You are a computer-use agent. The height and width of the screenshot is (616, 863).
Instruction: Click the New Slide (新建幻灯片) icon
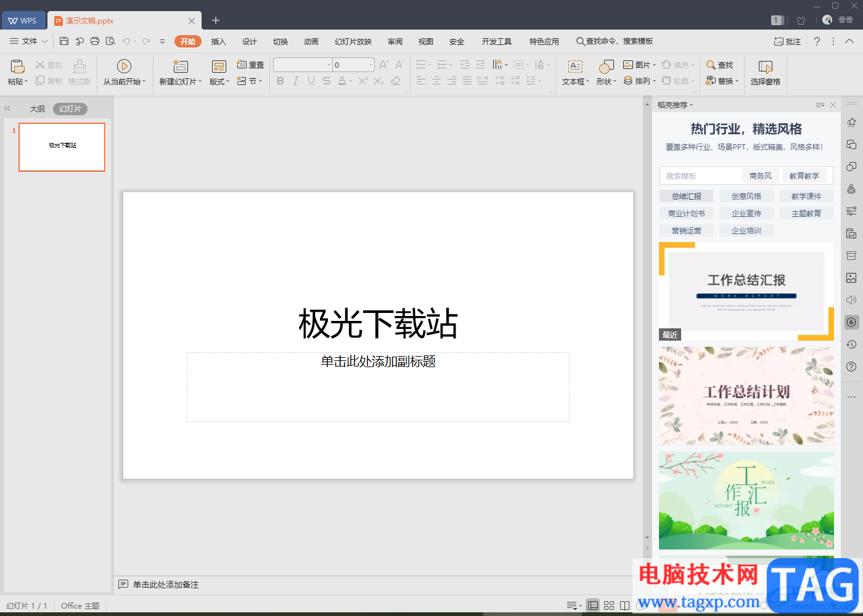tap(181, 67)
